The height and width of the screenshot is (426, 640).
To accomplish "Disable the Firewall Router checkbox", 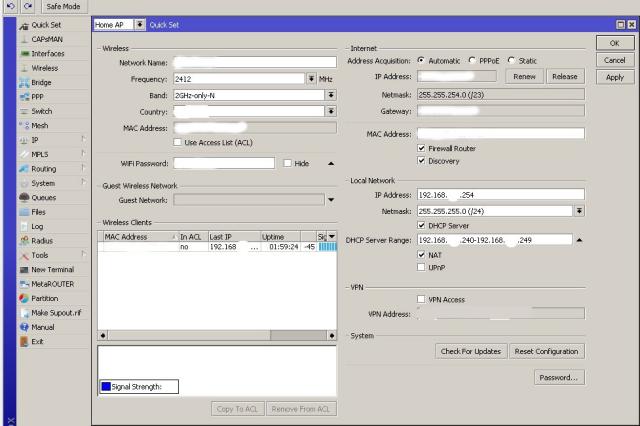I will 421,147.
